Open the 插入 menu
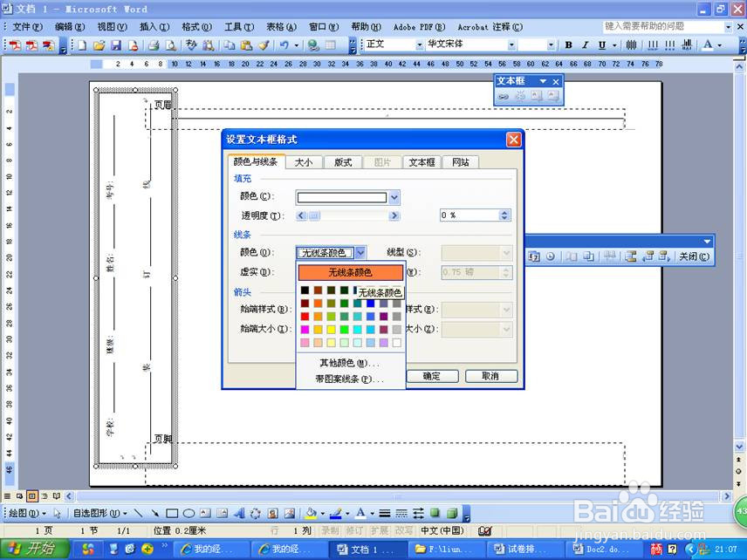 154,27
